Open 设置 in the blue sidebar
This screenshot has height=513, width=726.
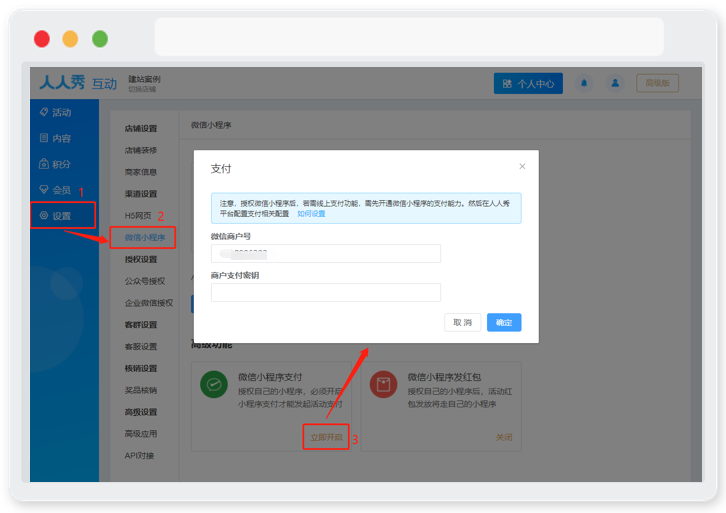(63, 216)
